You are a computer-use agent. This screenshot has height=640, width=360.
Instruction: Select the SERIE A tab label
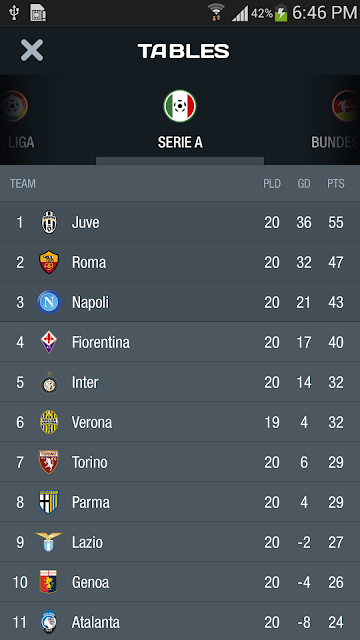(180, 142)
